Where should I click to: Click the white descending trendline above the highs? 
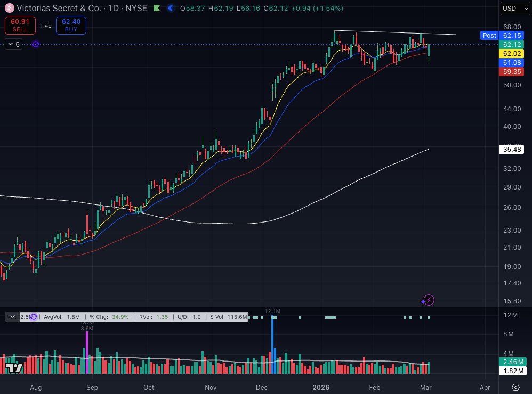[x=394, y=32]
